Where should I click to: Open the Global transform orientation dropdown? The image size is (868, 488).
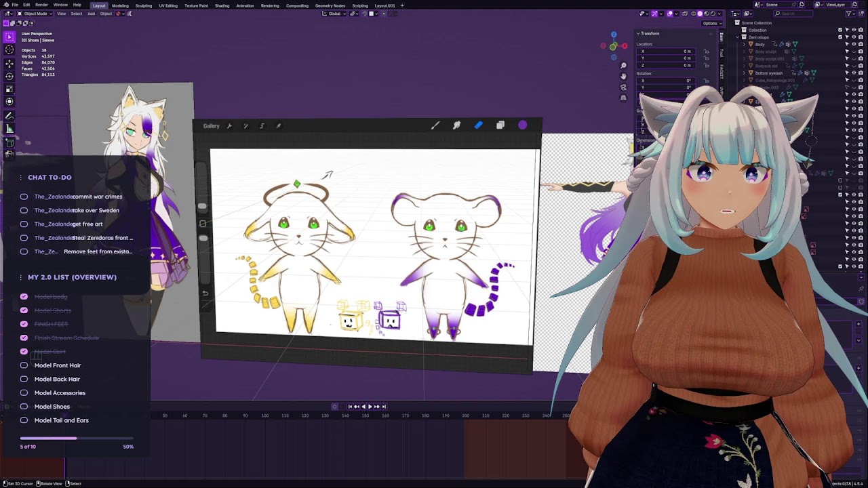pos(334,14)
